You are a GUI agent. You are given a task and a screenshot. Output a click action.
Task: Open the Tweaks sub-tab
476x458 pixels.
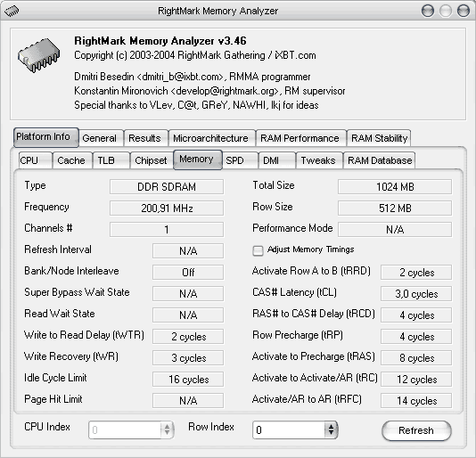319,160
